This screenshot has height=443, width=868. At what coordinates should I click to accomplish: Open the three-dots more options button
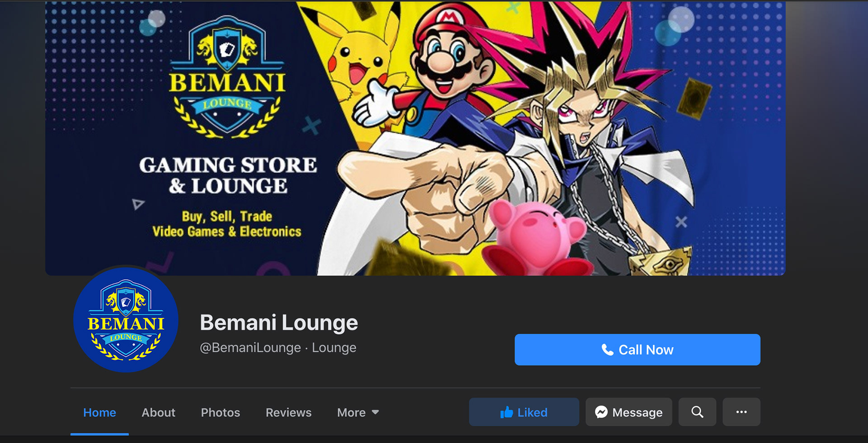click(741, 412)
